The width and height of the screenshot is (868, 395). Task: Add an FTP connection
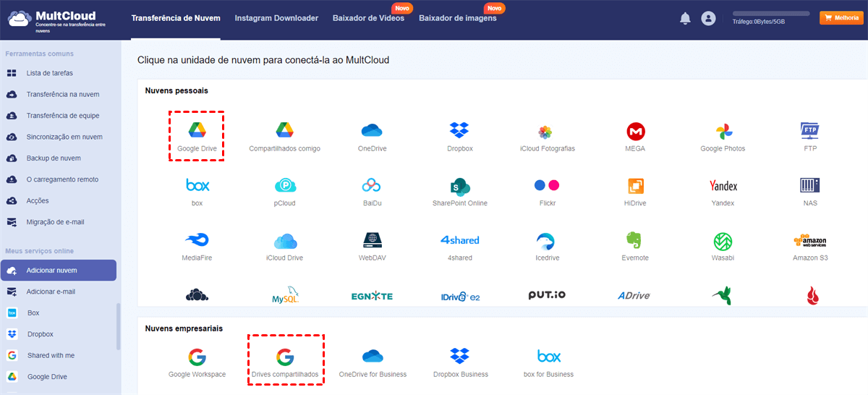pos(810,130)
